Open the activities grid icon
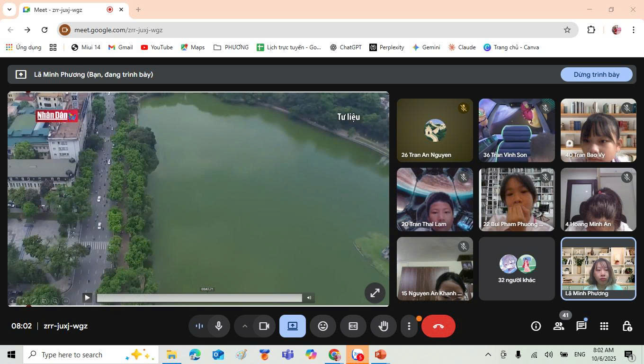 click(x=604, y=326)
